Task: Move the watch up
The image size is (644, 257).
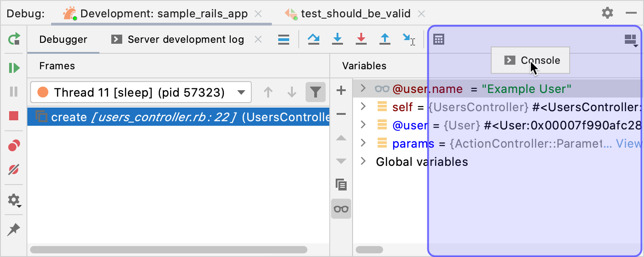Action: point(341,138)
